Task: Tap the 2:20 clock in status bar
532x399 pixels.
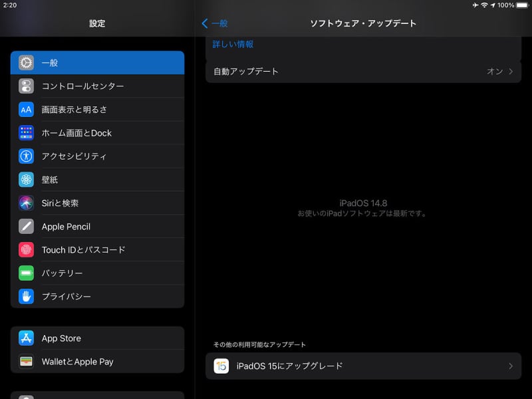Action: pos(10,5)
